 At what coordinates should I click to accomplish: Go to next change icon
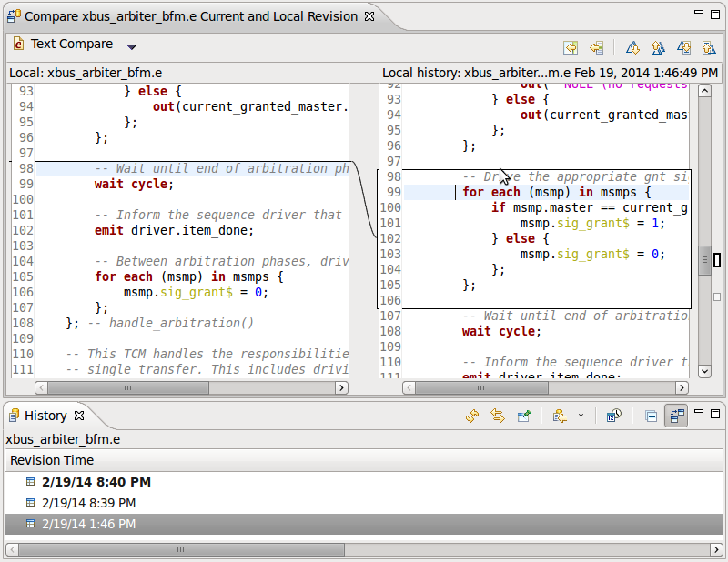(683, 46)
